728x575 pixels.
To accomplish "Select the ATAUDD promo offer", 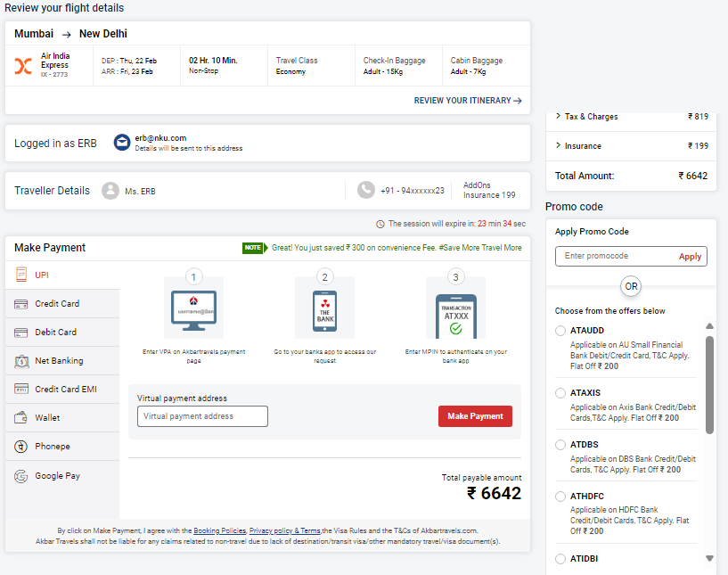I will (x=560, y=331).
